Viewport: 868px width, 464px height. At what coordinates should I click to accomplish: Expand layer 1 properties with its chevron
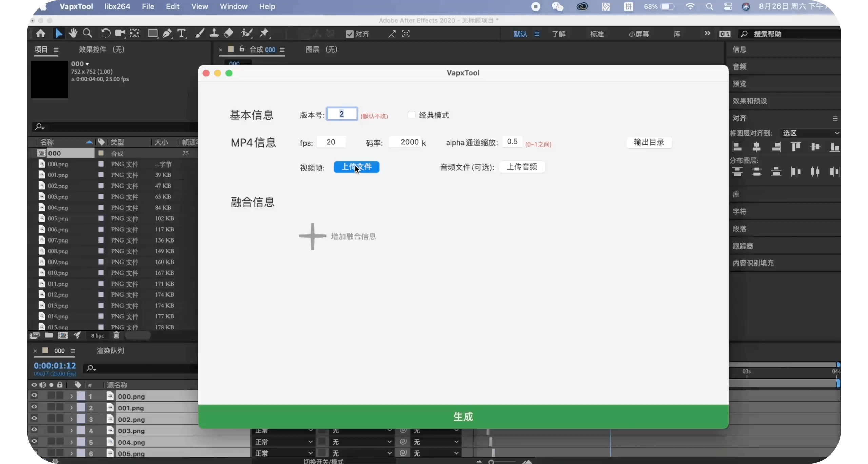click(71, 395)
